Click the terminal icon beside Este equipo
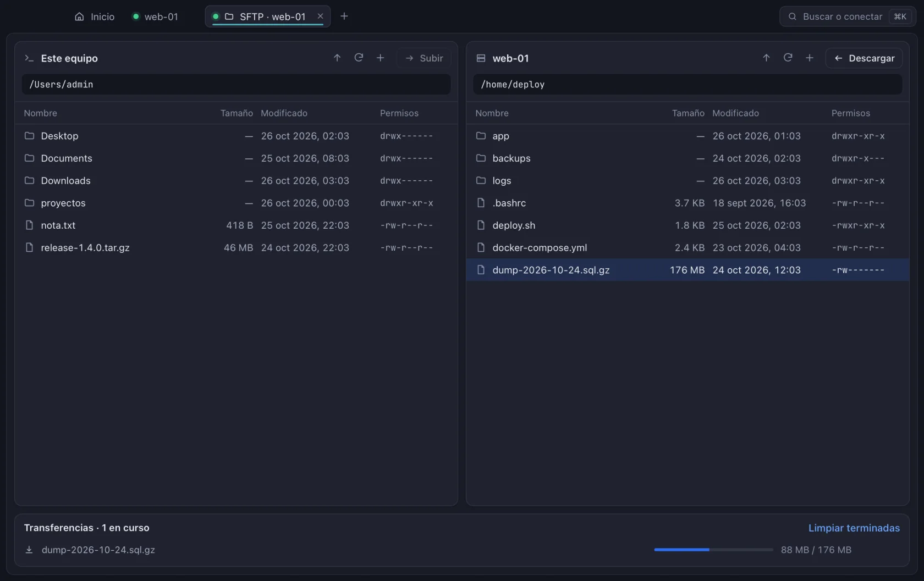This screenshot has height=581, width=924. pyautogui.click(x=29, y=58)
